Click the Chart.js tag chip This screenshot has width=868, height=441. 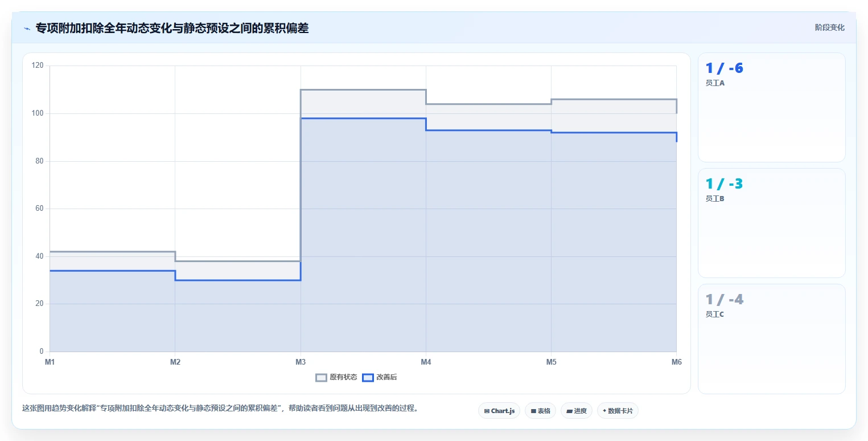499,411
